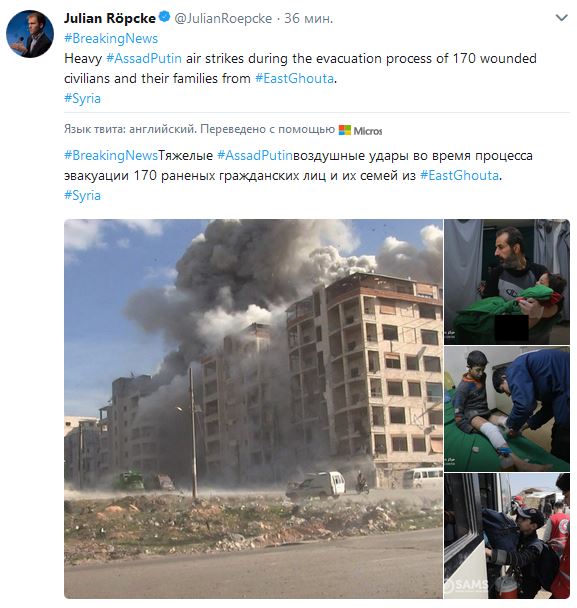577x608 pixels.
Task: Open photo of man carrying child
Action: [507, 282]
